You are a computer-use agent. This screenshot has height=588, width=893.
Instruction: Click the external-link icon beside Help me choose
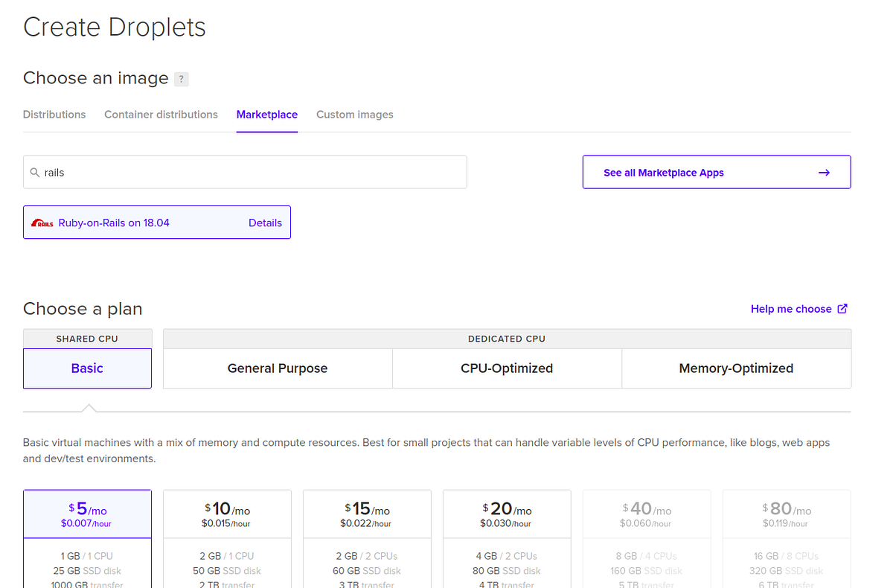pyautogui.click(x=842, y=308)
